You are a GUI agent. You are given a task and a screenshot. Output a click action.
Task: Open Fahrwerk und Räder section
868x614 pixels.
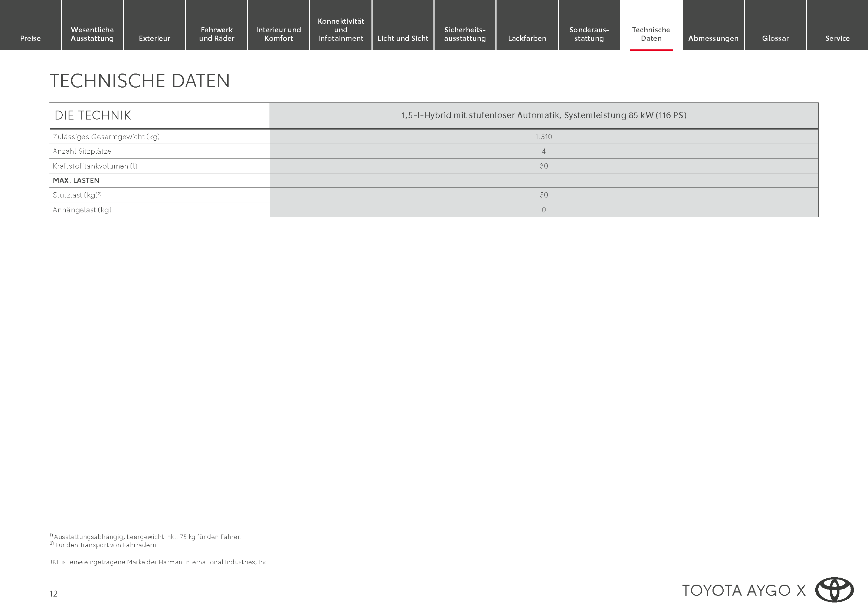(x=217, y=34)
